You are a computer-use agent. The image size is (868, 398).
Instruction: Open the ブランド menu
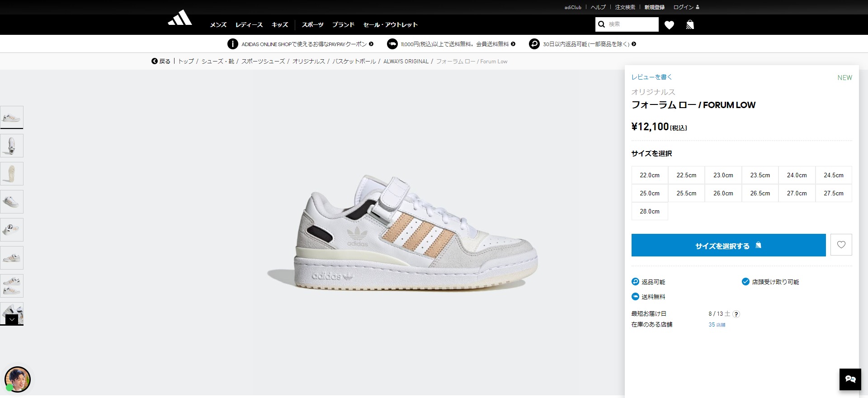coord(344,25)
